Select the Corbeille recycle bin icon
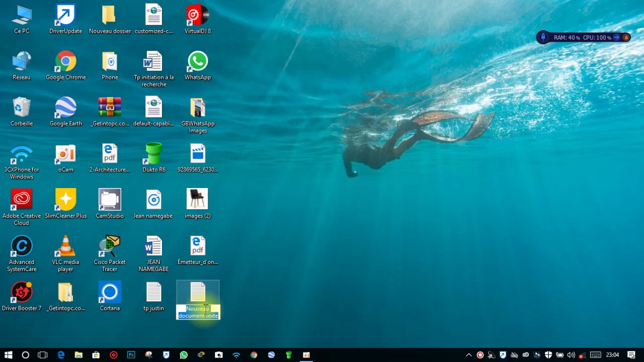The height and width of the screenshot is (362, 644). coord(22,112)
